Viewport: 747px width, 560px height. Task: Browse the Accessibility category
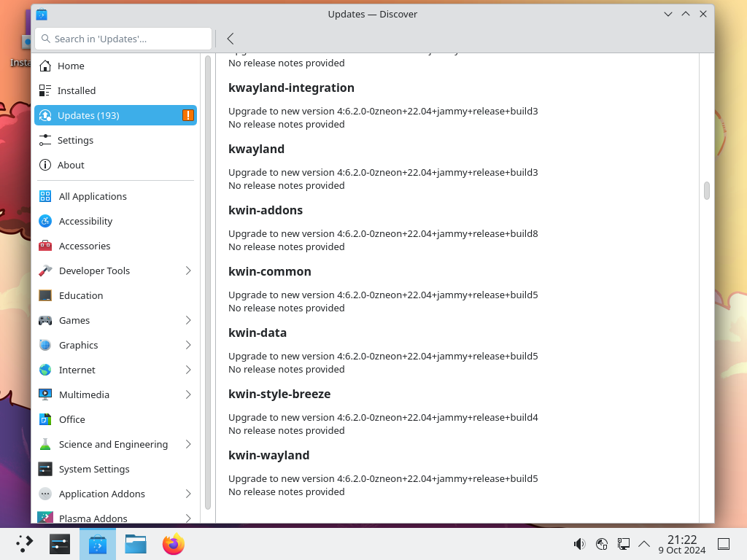pyautogui.click(x=115, y=221)
